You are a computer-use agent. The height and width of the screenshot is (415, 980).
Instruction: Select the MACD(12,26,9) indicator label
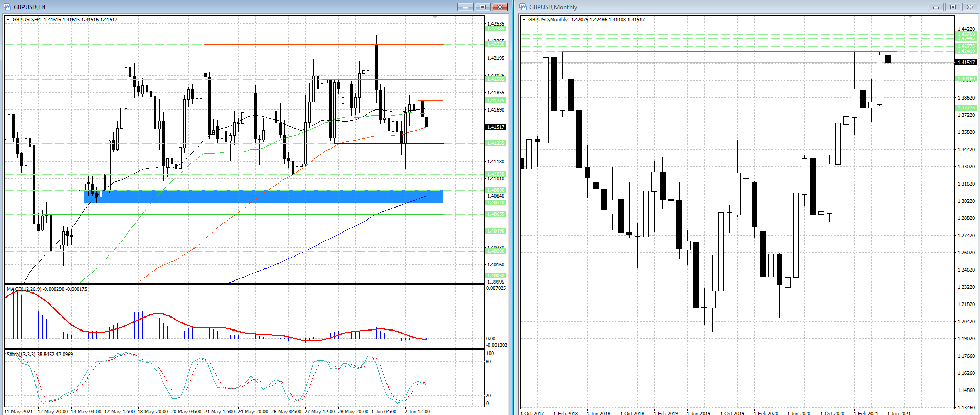click(24, 289)
